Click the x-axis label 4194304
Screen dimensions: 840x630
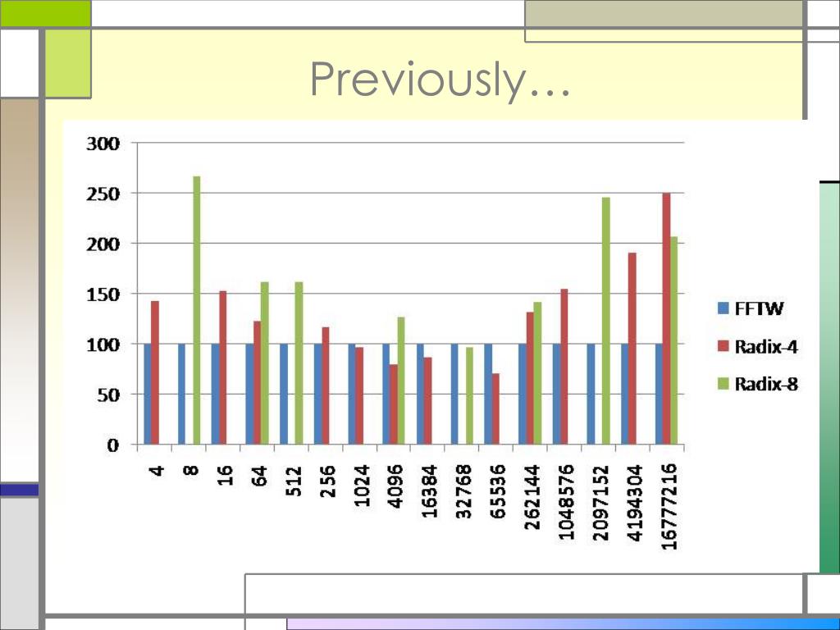pos(635,503)
